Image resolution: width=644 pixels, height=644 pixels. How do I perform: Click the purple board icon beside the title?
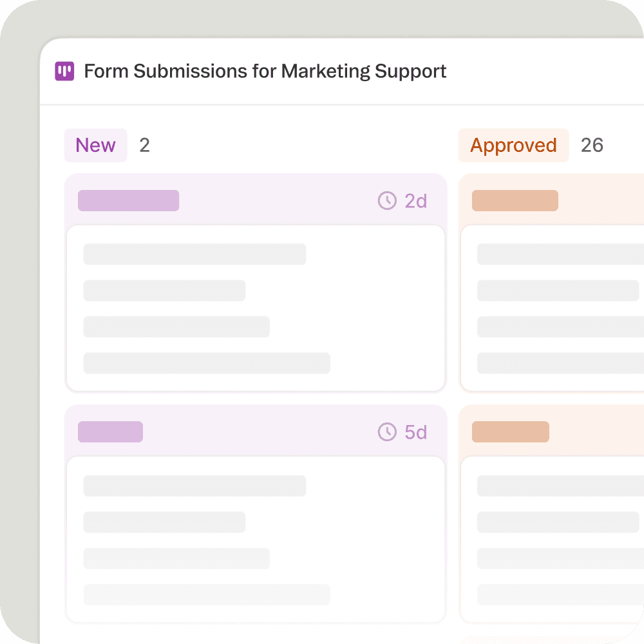click(64, 71)
